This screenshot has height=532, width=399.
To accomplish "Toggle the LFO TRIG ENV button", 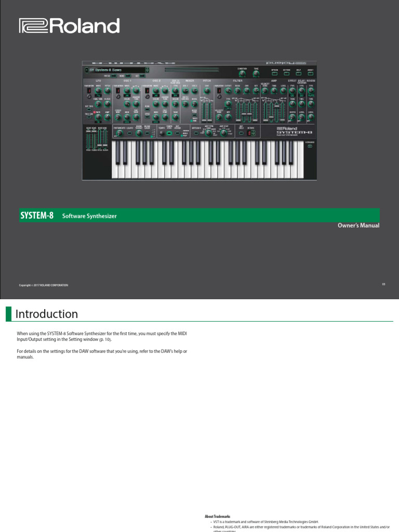I will click(89, 117).
